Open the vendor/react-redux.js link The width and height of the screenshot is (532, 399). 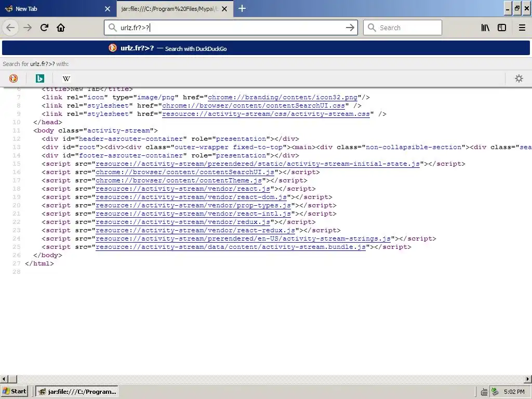pyautogui.click(x=195, y=230)
